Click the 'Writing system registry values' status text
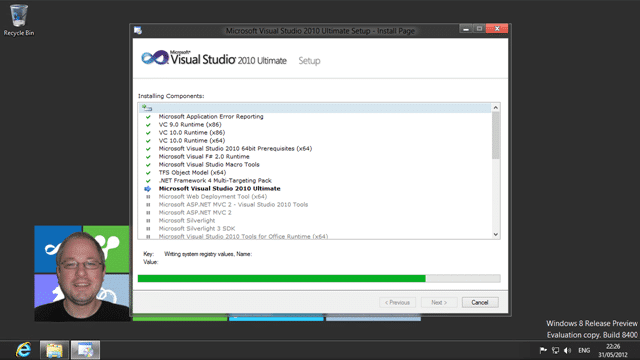The image size is (640, 360). click(208, 254)
